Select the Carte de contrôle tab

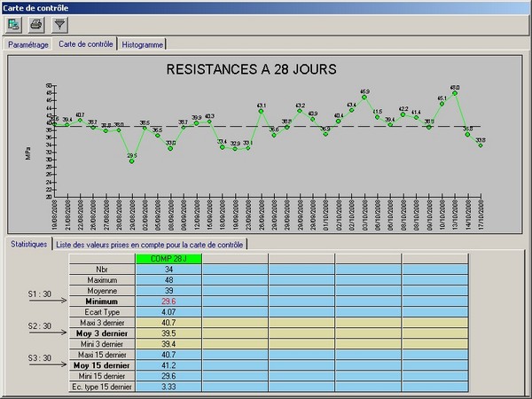point(85,43)
